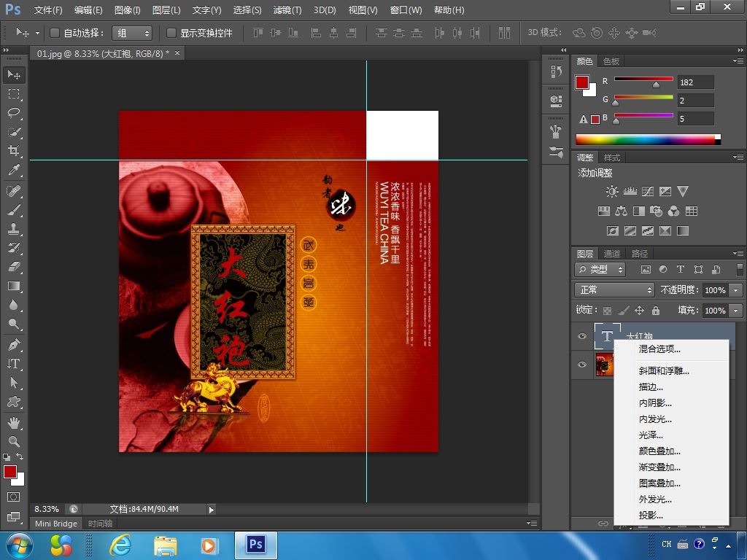
Task: Select the Blur tool
Action: tap(14, 305)
